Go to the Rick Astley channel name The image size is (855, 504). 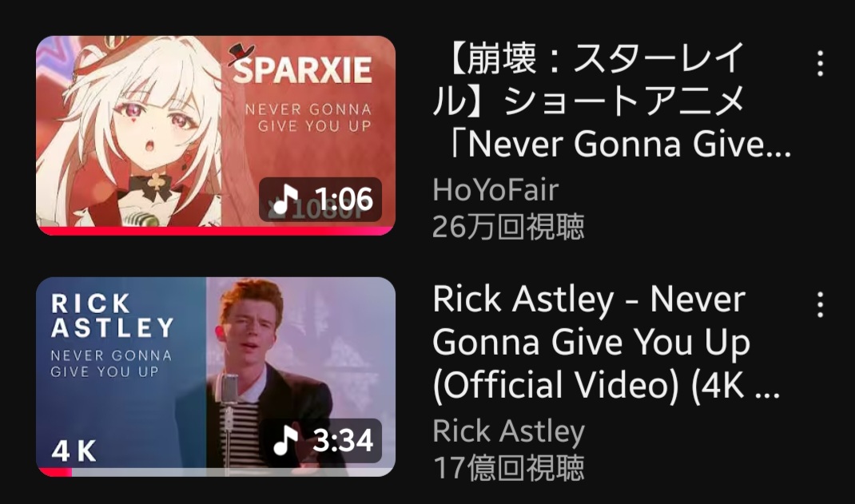[x=508, y=431]
